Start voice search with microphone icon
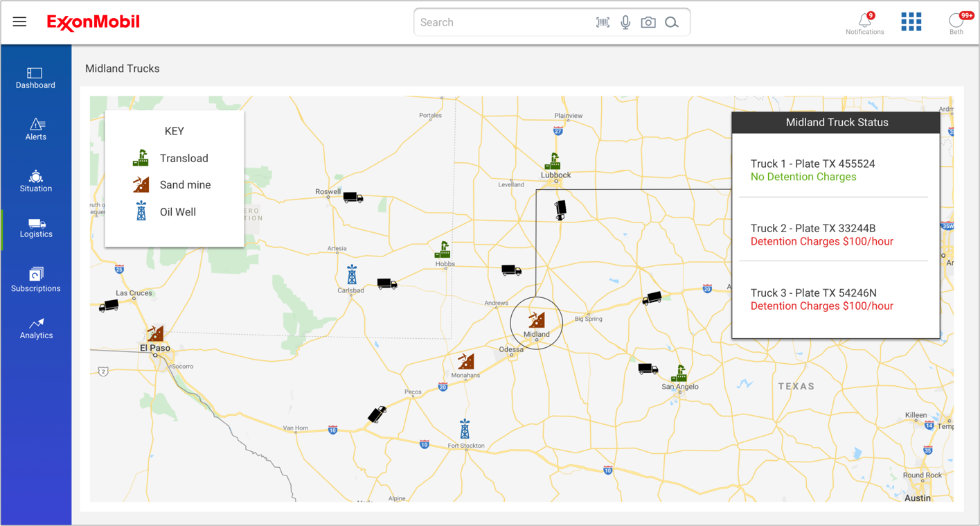 click(625, 22)
